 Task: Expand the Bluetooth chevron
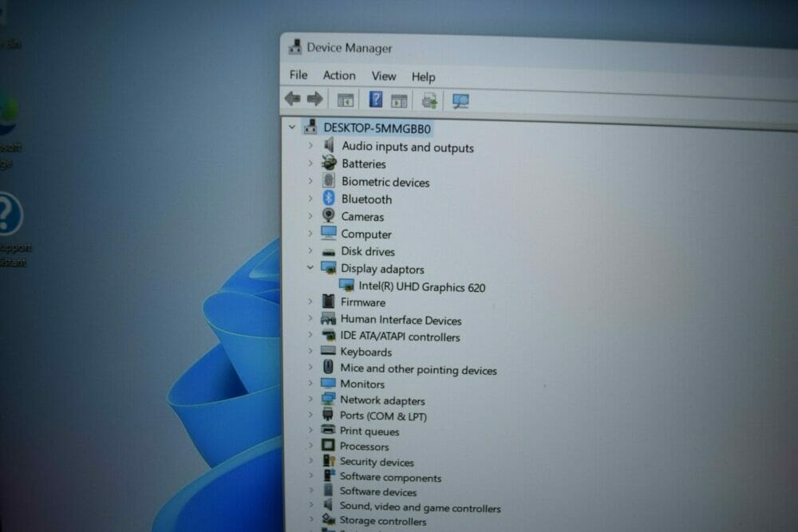(x=310, y=199)
